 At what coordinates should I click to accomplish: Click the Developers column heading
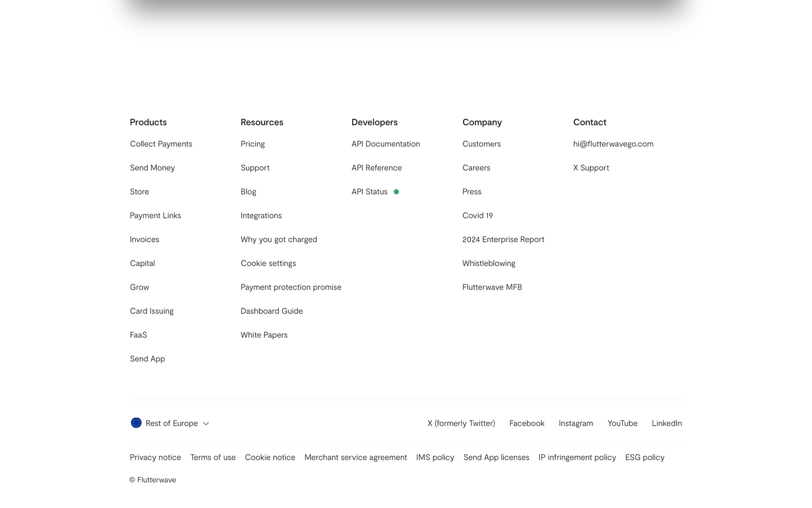point(375,122)
